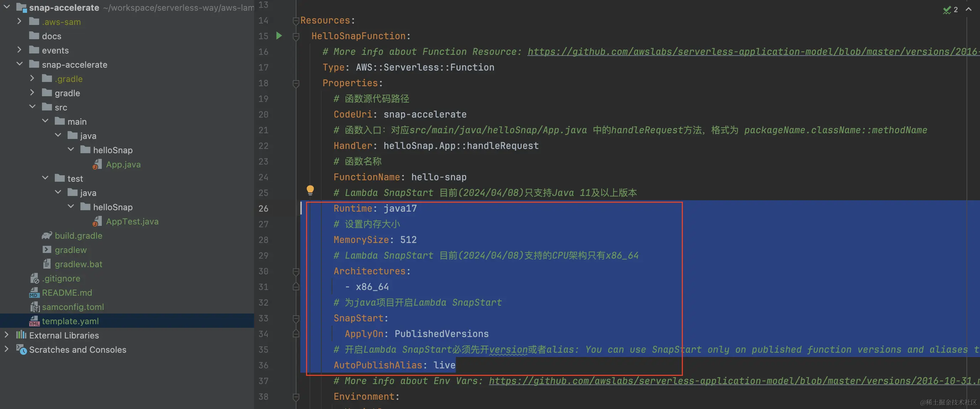Expand External Libraries node
Image resolution: width=980 pixels, height=409 pixels.
click(6, 335)
